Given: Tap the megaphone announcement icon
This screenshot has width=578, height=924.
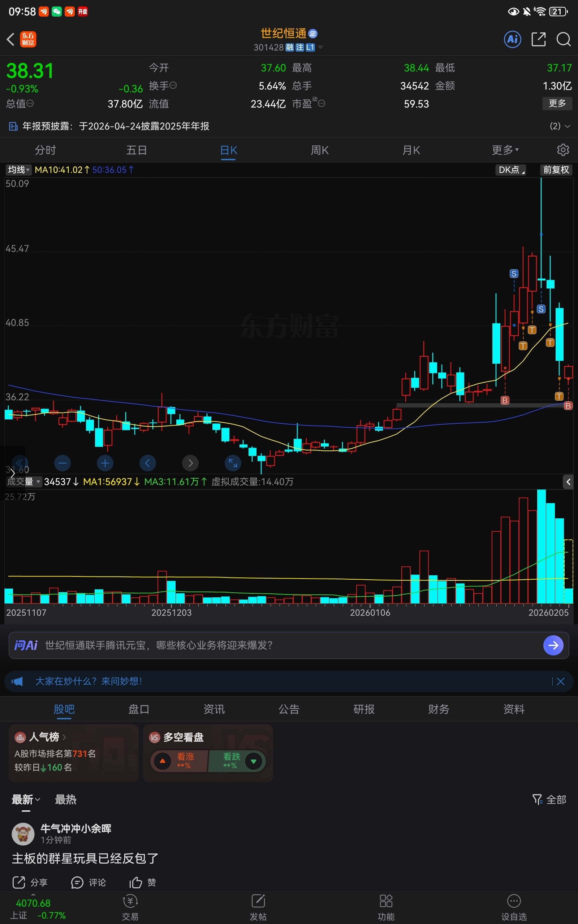Looking at the screenshot, I should click(x=17, y=681).
